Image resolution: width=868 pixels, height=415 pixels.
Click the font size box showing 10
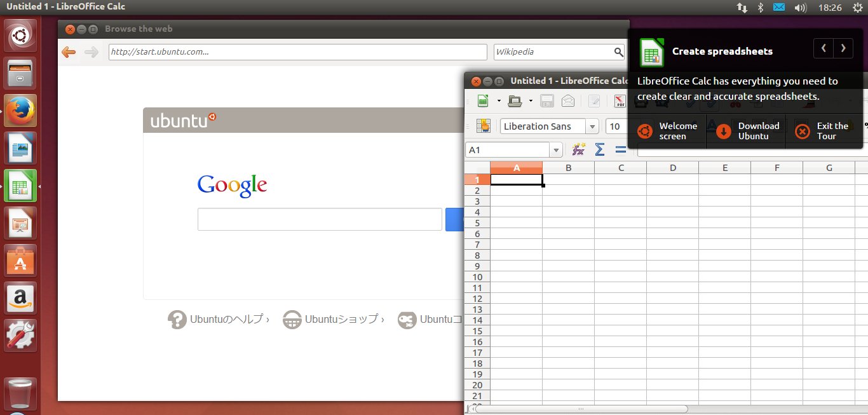coord(616,126)
